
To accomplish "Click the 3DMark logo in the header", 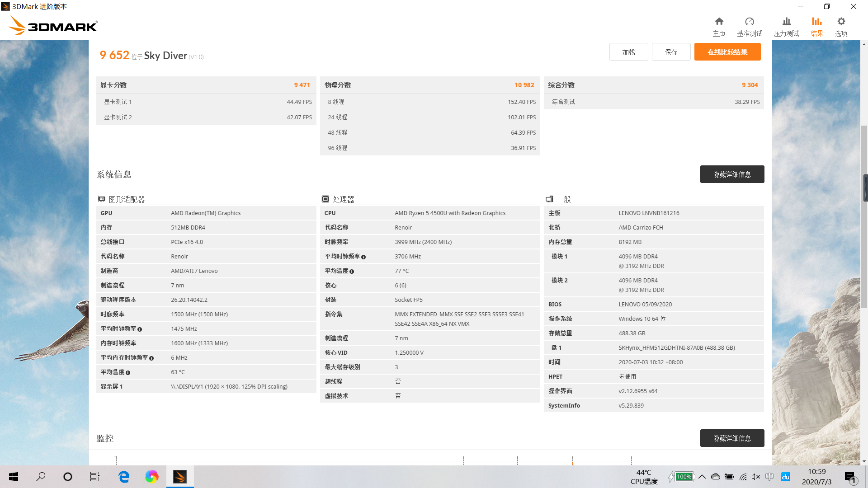I will pos(53,26).
